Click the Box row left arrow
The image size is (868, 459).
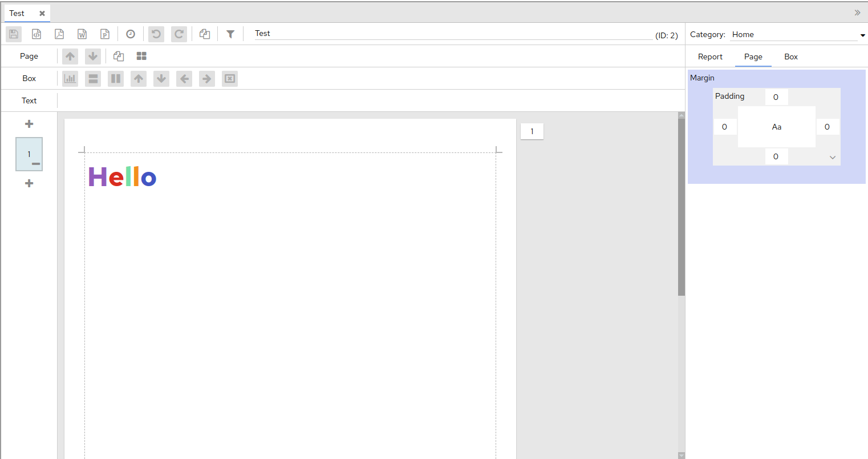(x=184, y=78)
